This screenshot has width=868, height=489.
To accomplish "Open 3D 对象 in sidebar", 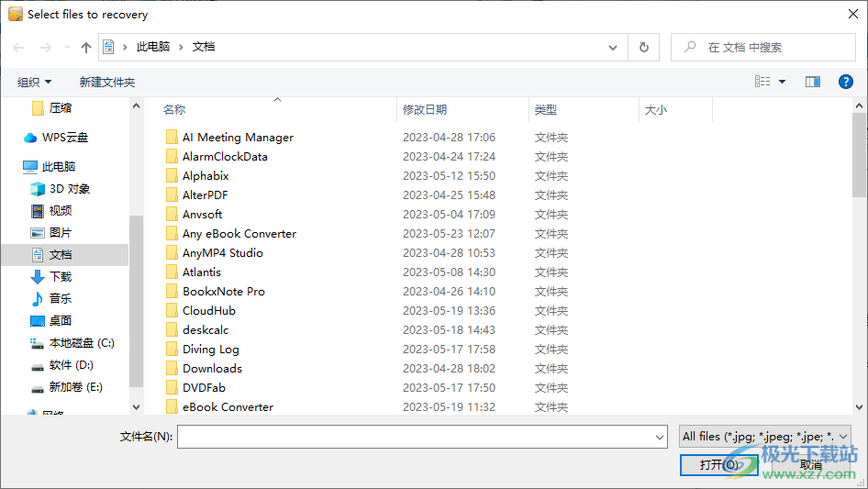I will [60, 189].
